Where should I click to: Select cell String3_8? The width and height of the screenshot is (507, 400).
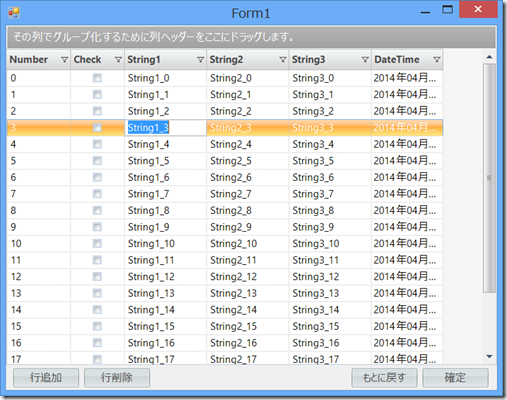click(x=330, y=210)
